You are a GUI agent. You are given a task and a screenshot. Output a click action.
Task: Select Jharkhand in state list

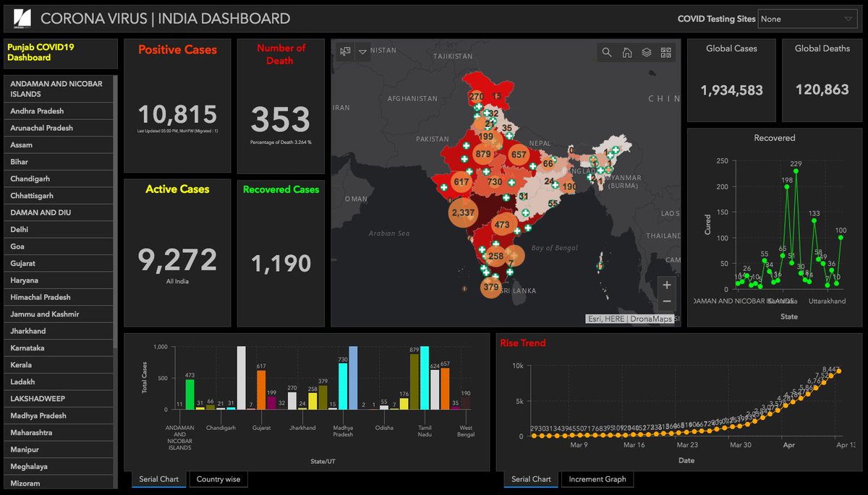click(58, 331)
